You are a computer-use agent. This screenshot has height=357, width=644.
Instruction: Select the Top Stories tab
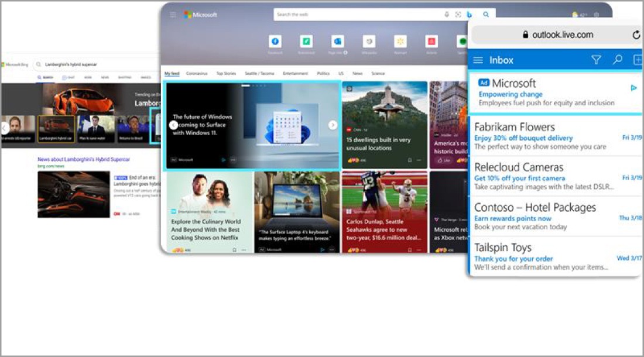click(227, 74)
